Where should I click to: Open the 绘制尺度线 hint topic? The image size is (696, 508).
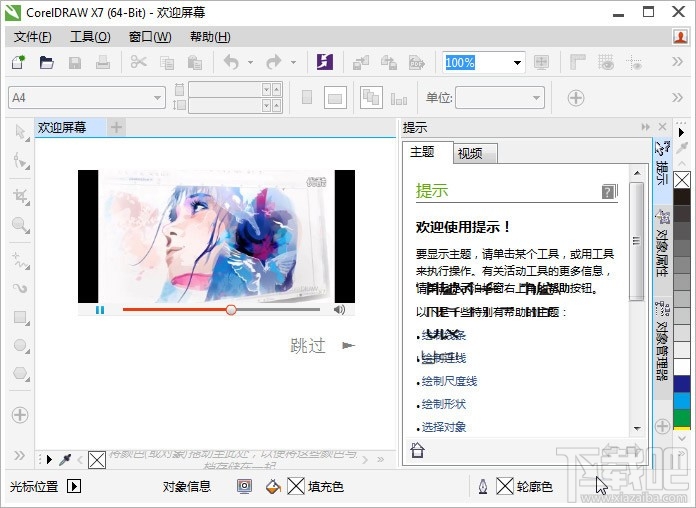pyautogui.click(x=449, y=381)
